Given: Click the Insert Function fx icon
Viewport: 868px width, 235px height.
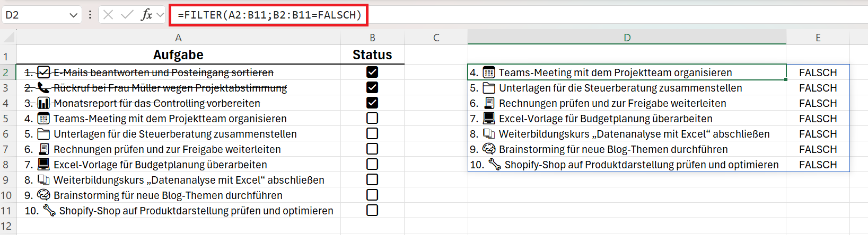Looking at the screenshot, I should pyautogui.click(x=146, y=15).
